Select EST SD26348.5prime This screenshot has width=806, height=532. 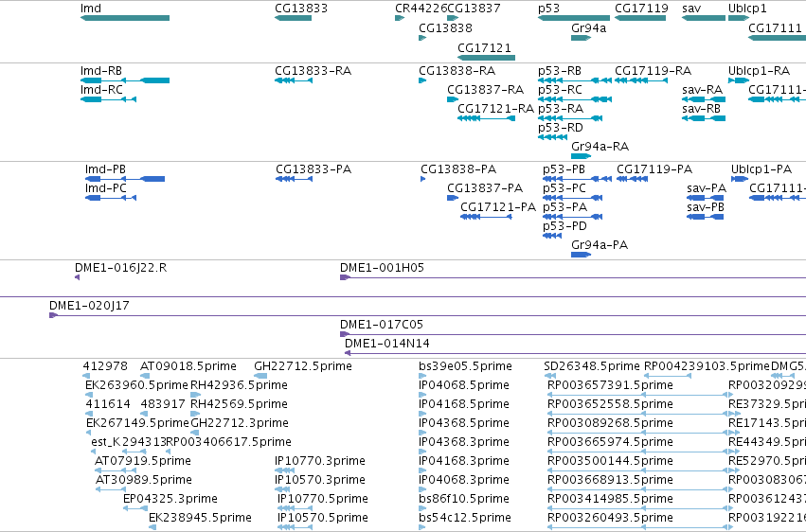[x=550, y=376]
